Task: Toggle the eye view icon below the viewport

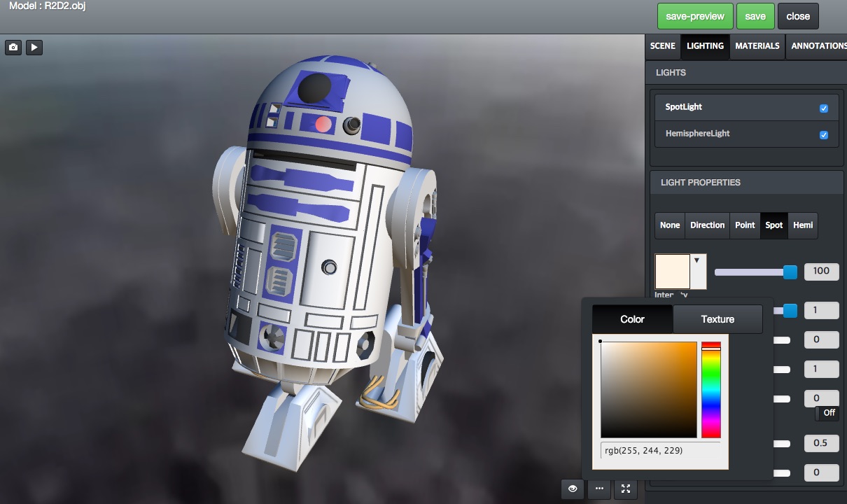Action: (573, 489)
